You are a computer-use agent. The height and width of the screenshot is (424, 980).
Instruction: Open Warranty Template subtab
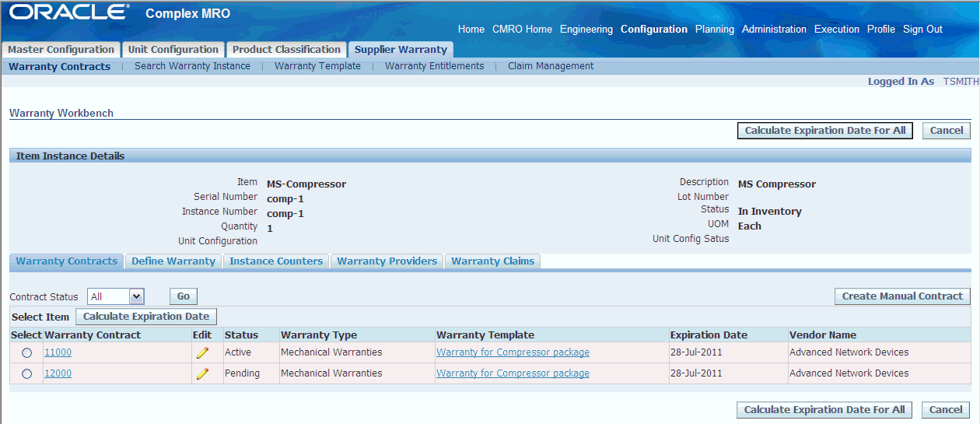(x=317, y=66)
